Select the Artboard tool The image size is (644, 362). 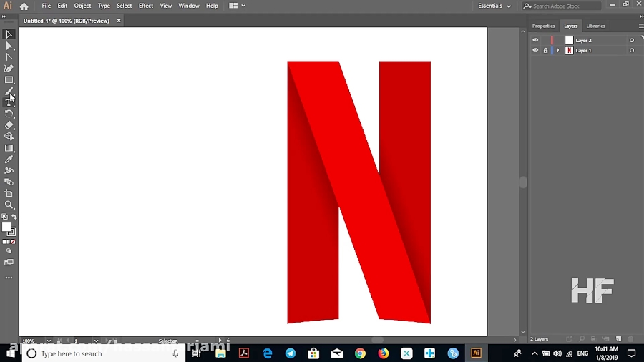9,193
